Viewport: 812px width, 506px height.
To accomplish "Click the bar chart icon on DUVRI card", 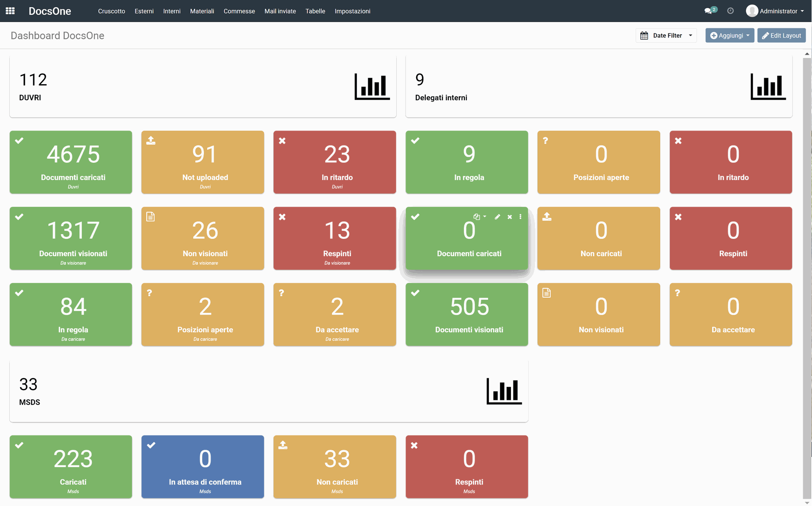I will pyautogui.click(x=372, y=87).
